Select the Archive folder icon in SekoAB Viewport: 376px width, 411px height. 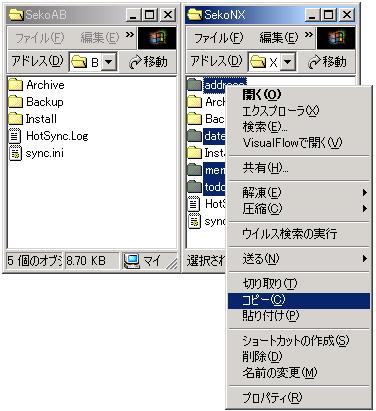pos(15,85)
